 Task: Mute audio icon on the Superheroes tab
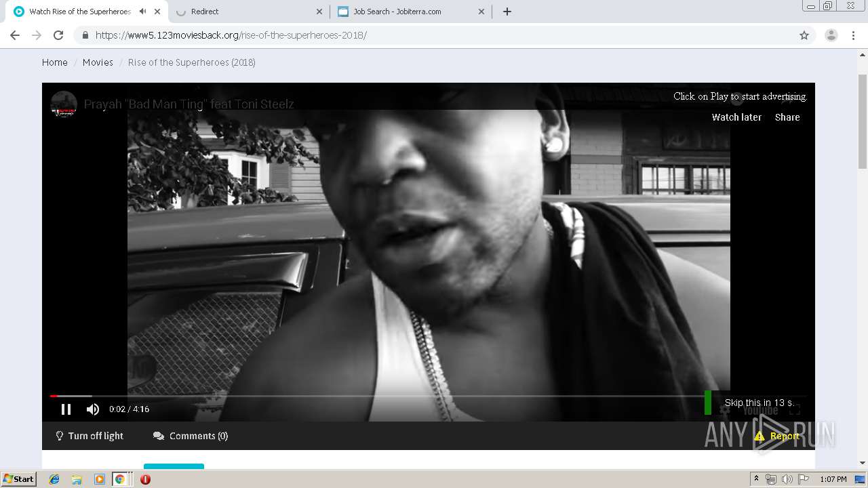click(143, 12)
